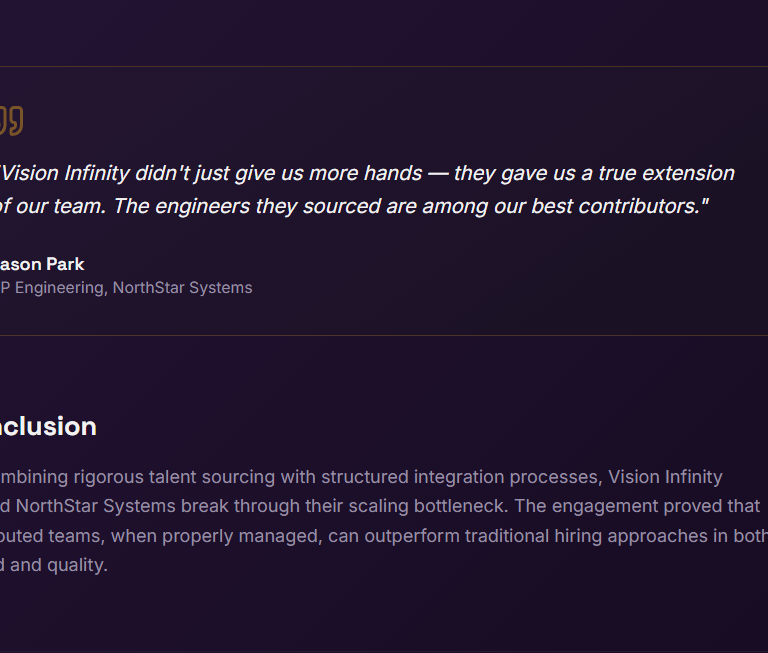This screenshot has width=768, height=653.
Task: Click the final words "and quality."
Action: (56, 565)
